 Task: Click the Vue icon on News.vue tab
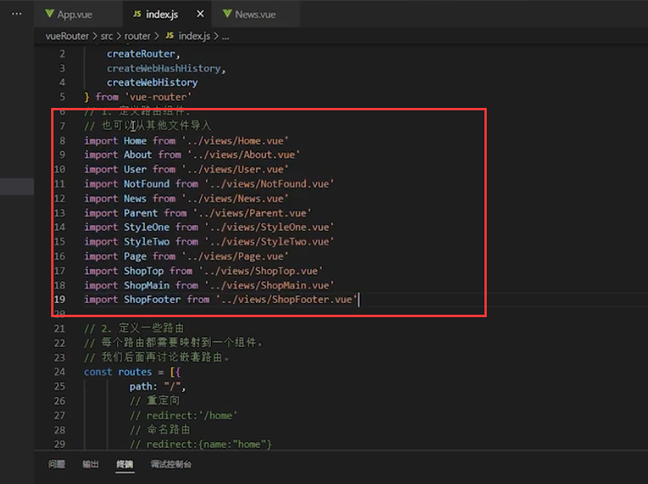pyautogui.click(x=227, y=14)
